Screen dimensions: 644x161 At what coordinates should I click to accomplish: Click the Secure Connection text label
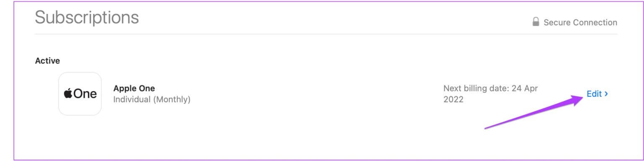coord(580,23)
